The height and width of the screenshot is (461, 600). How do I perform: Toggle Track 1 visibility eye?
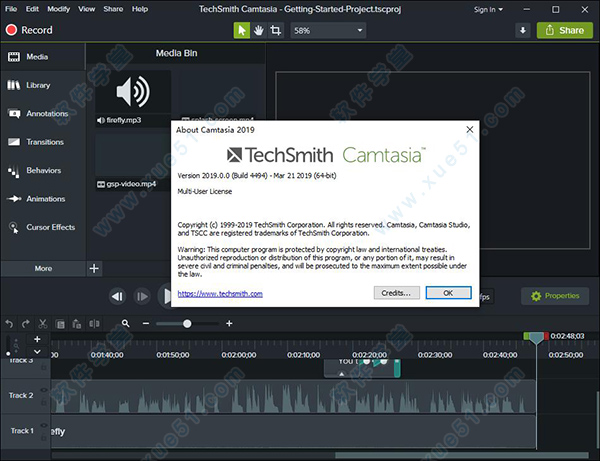click(x=44, y=425)
